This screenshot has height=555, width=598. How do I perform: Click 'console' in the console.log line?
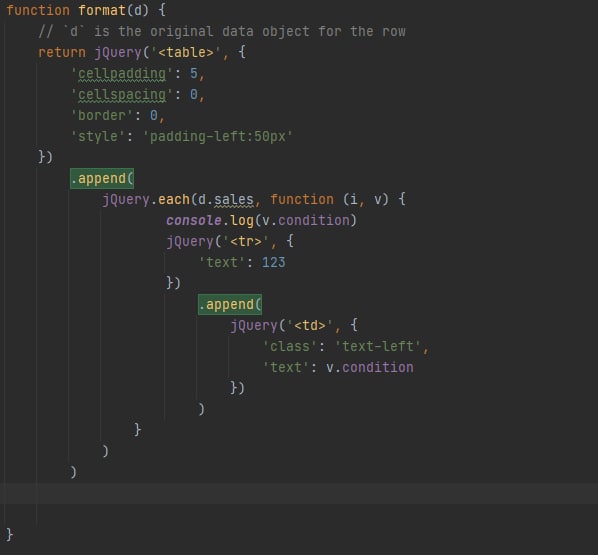click(194, 220)
